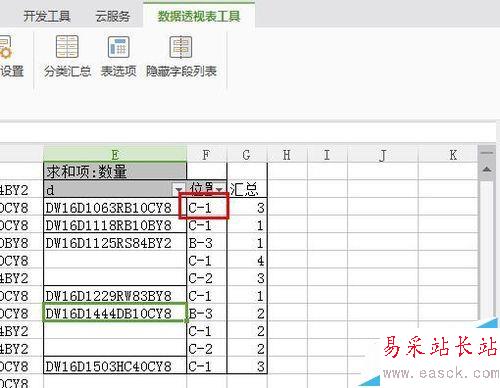500x388 pixels.
Task: Click total 4 in 汇总 column
Action: tap(247, 261)
